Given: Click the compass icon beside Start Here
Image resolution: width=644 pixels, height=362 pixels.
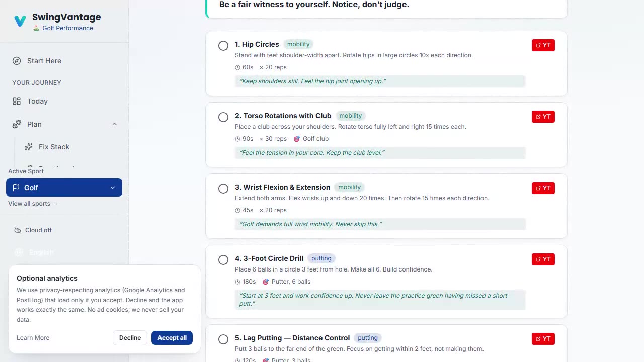Looking at the screenshot, I should click(x=17, y=61).
